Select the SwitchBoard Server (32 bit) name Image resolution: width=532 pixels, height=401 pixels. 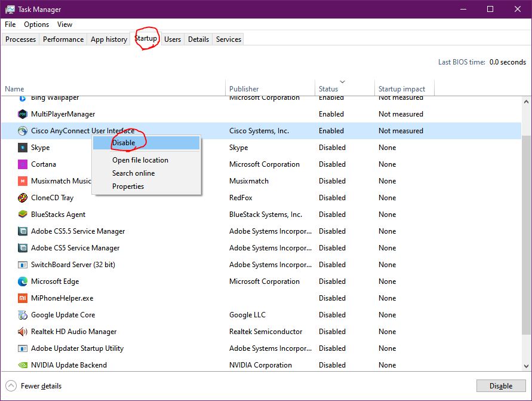tap(73, 265)
